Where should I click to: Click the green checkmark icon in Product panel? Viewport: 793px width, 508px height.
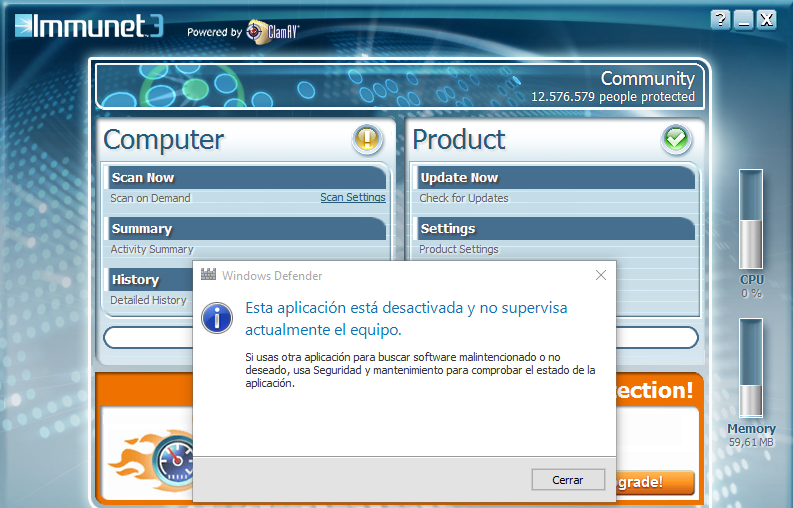(676, 139)
